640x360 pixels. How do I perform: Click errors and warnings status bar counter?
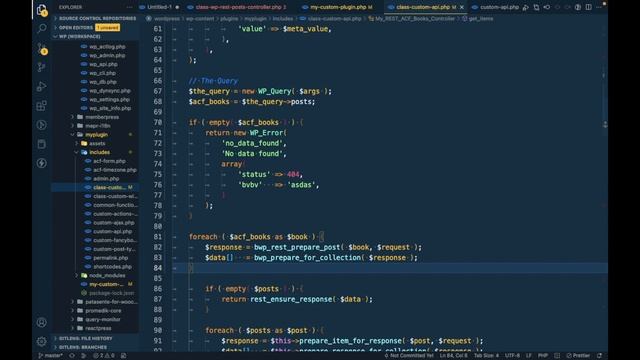click(x=104, y=356)
